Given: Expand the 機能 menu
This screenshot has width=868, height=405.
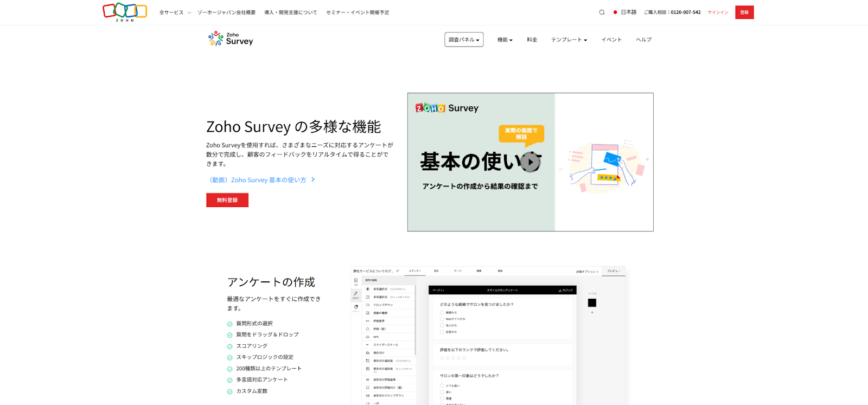Looking at the screenshot, I should [x=505, y=40].
